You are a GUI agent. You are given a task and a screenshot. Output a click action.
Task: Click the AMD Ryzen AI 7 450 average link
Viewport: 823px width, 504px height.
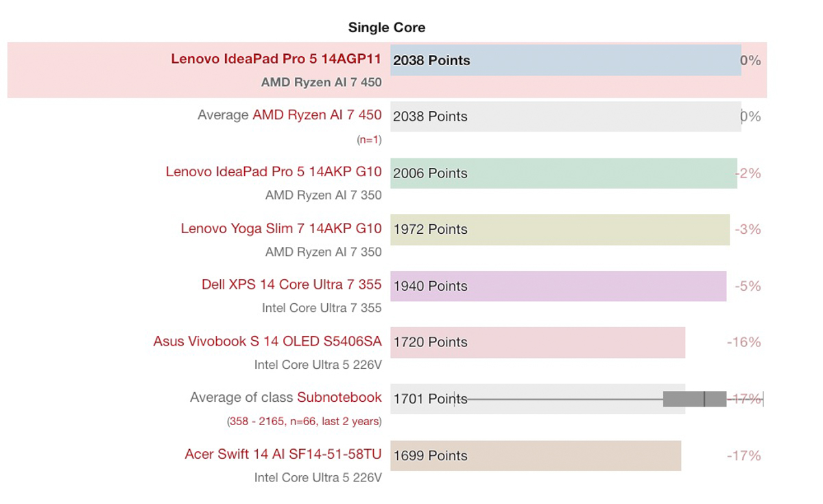(x=317, y=115)
